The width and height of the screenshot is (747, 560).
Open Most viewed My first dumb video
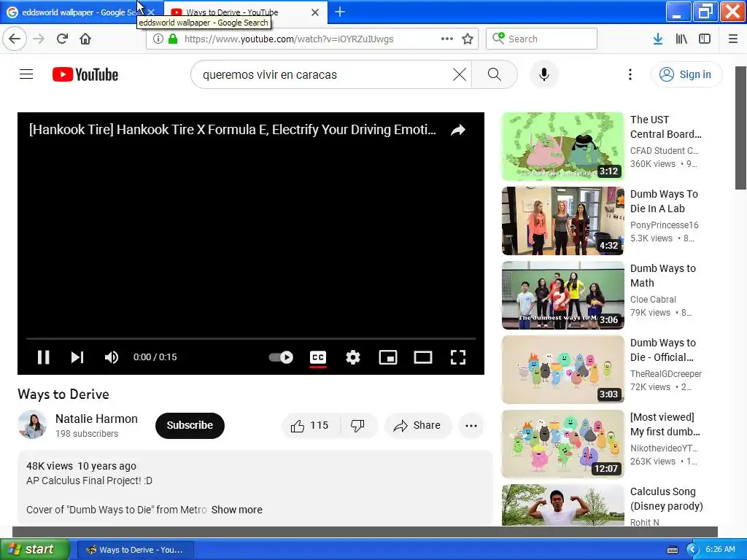click(562, 443)
